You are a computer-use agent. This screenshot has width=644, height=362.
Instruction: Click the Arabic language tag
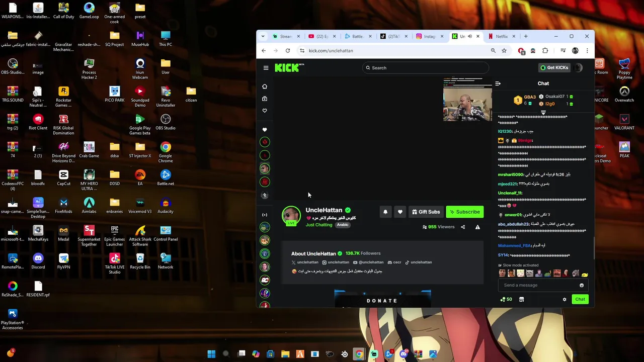(x=343, y=225)
